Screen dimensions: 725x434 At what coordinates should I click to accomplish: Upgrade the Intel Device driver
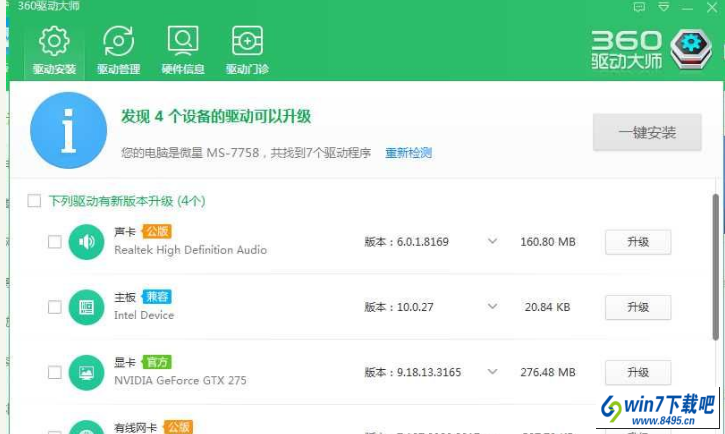point(638,307)
